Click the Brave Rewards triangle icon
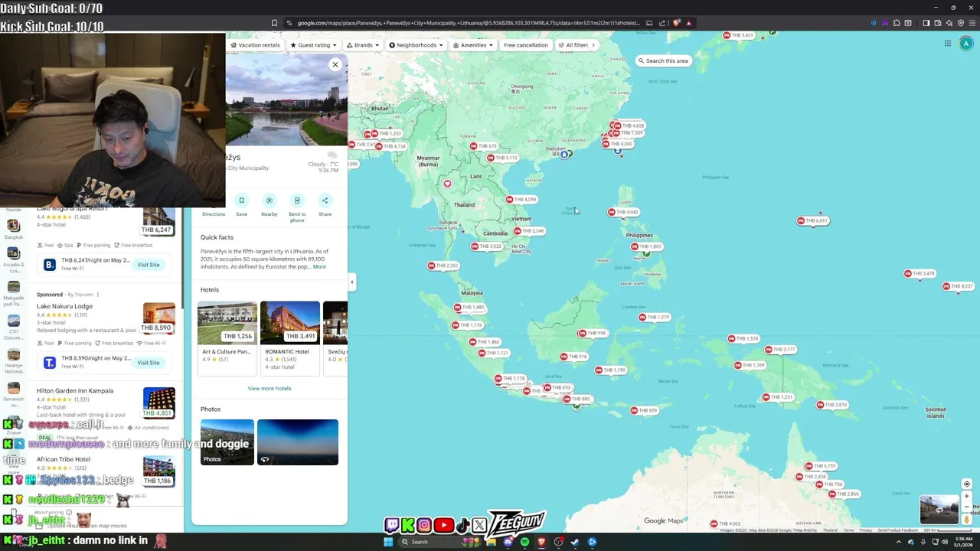Image resolution: width=980 pixels, height=551 pixels. pyautogui.click(x=688, y=23)
